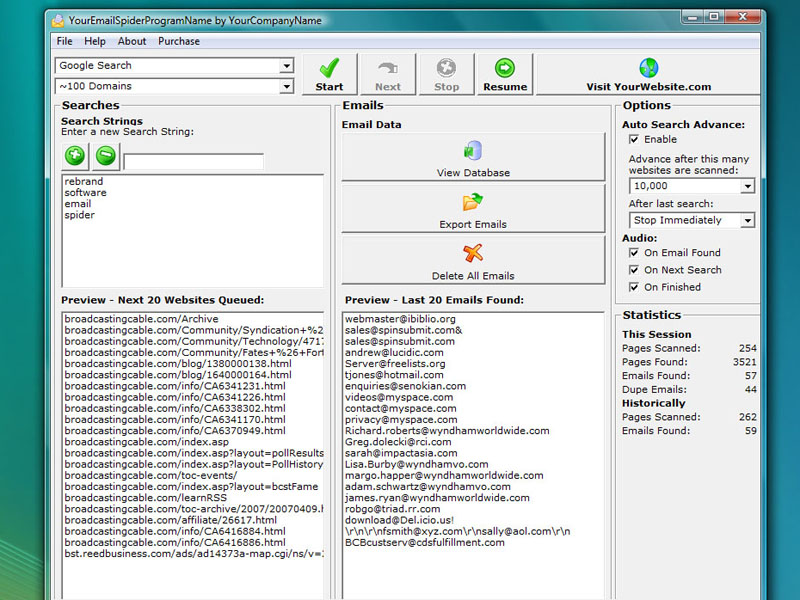Open the Google Search engine dropdown
The image size is (800, 600).
287,66
